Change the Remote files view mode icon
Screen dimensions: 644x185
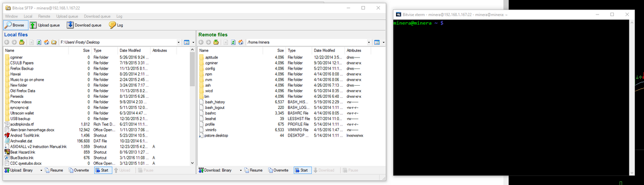tap(377, 42)
